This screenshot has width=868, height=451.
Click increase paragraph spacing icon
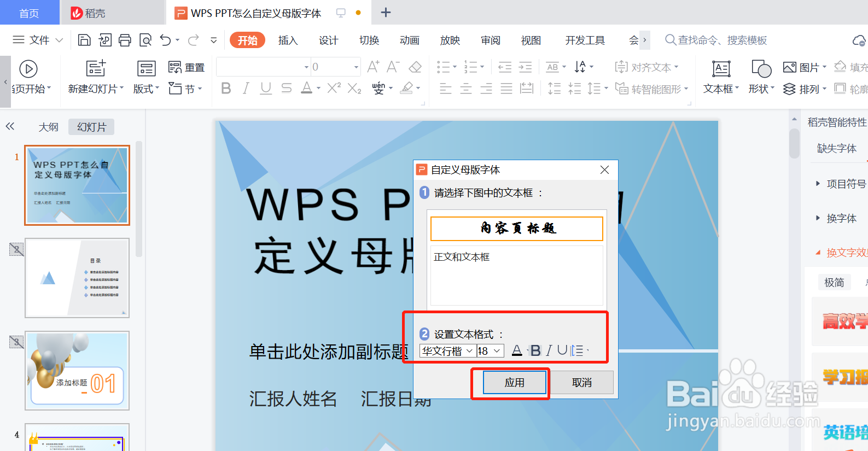click(554, 88)
